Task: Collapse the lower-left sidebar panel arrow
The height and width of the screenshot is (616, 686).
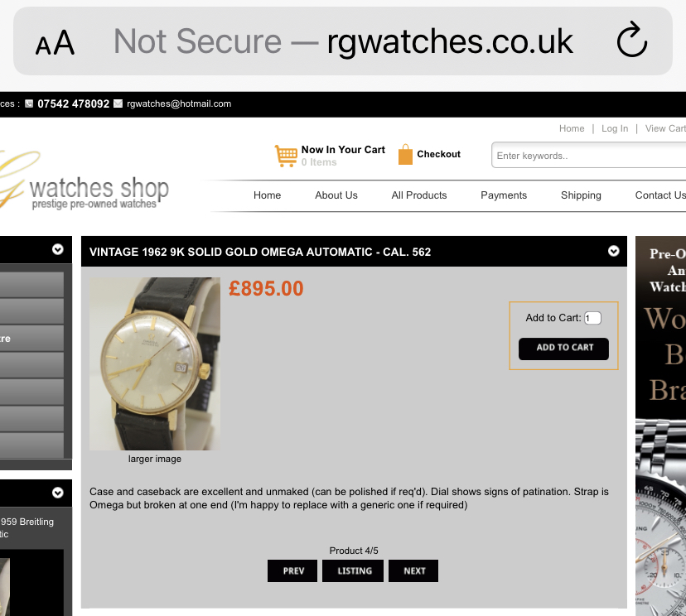Action: coord(58,493)
